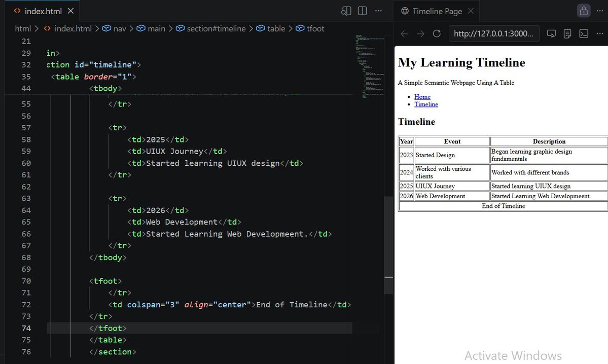The width and height of the screenshot is (608, 364).
Task: Click the 2026 text on line 64
Action: [x=156, y=210]
